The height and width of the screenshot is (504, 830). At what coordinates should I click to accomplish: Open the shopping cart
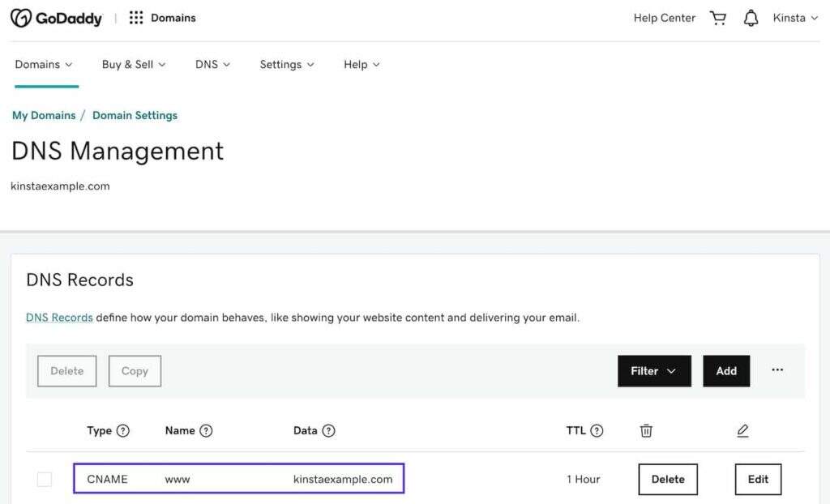coord(717,18)
